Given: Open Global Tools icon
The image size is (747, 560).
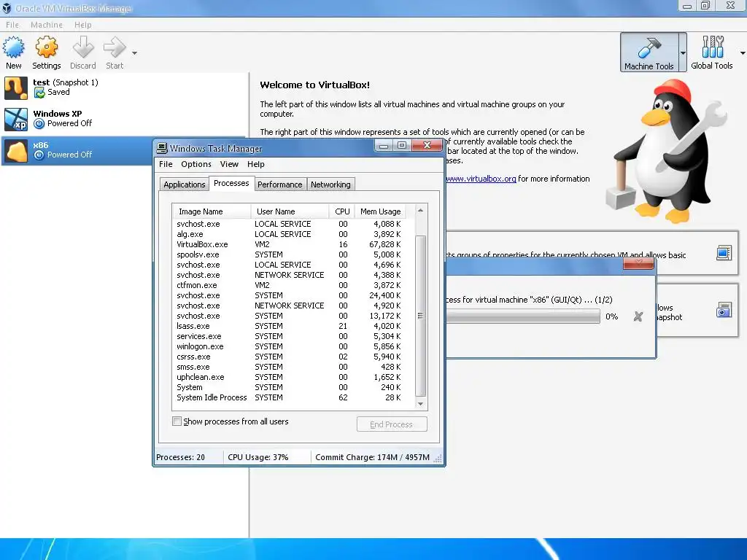Looking at the screenshot, I should pyautogui.click(x=712, y=47).
